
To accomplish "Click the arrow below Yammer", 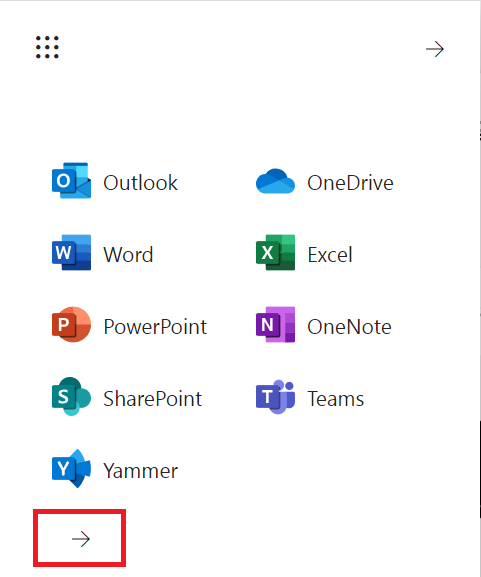I will 81,539.
